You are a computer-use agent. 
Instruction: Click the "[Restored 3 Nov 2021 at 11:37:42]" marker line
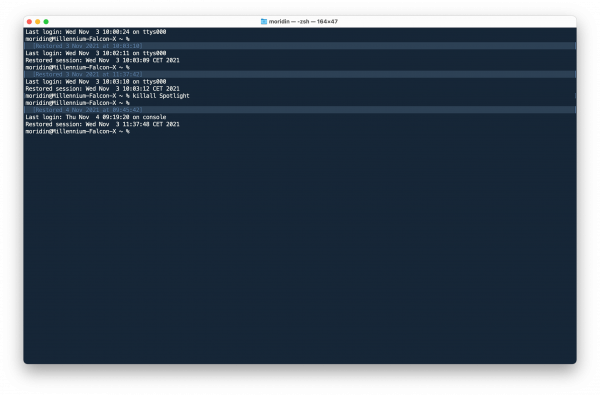300,74
